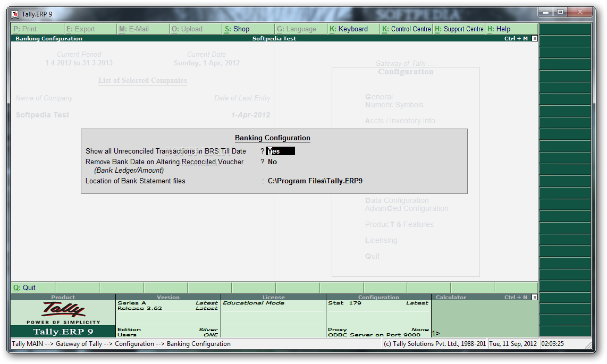Click Educational Mode license text
The height and width of the screenshot is (364, 607).
coord(254,303)
